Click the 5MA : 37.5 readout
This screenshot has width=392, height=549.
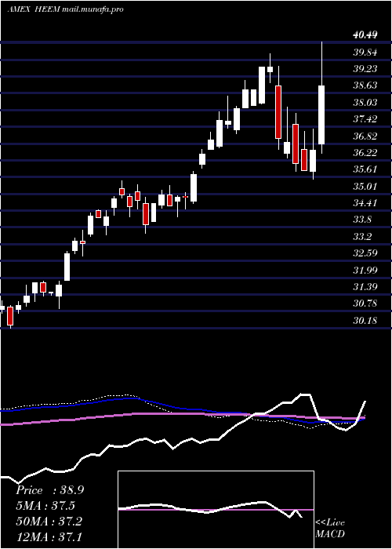[45, 506]
